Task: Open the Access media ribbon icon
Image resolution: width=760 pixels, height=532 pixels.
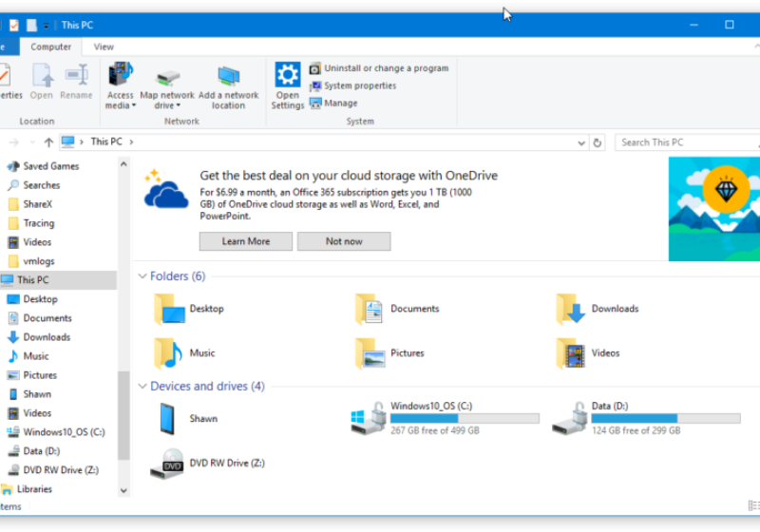Action: (121, 76)
